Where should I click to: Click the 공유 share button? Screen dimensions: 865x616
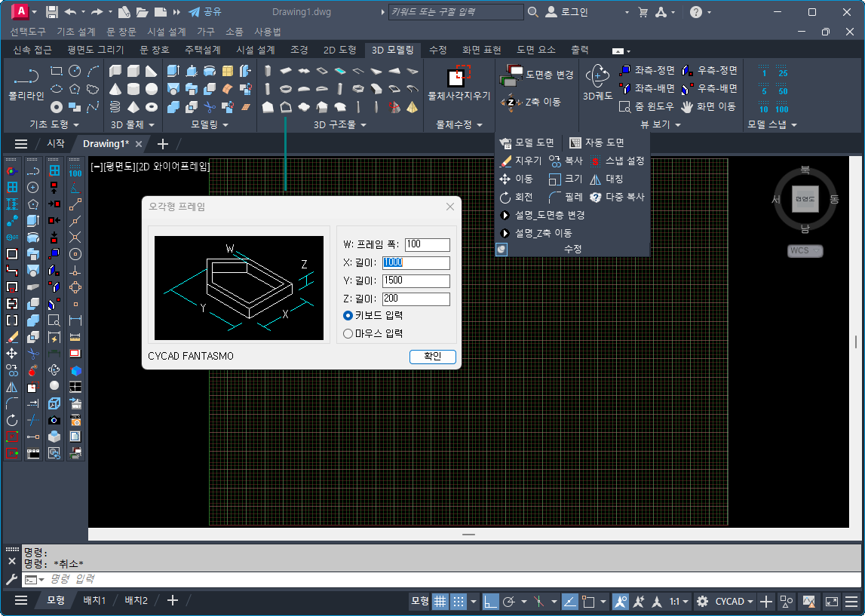(205, 12)
